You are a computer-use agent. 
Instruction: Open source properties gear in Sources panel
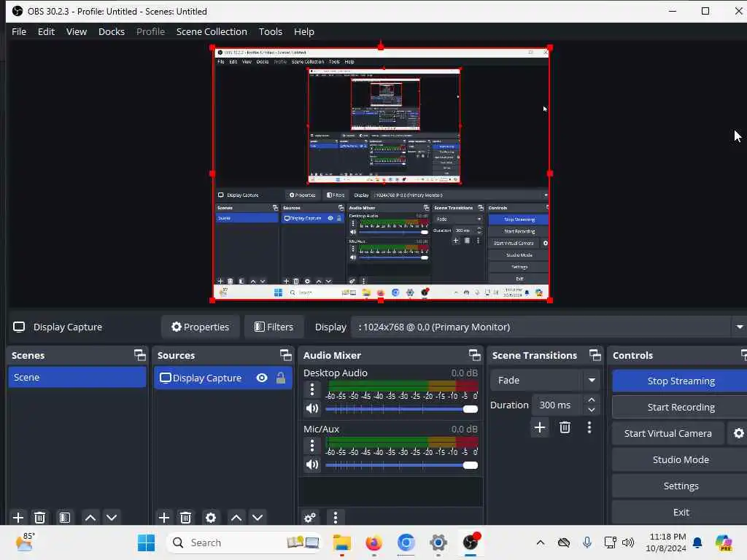click(x=211, y=518)
